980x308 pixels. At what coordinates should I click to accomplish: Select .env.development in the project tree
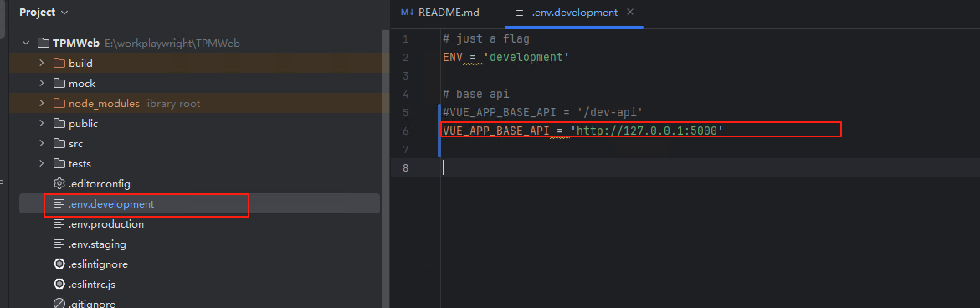click(111, 203)
